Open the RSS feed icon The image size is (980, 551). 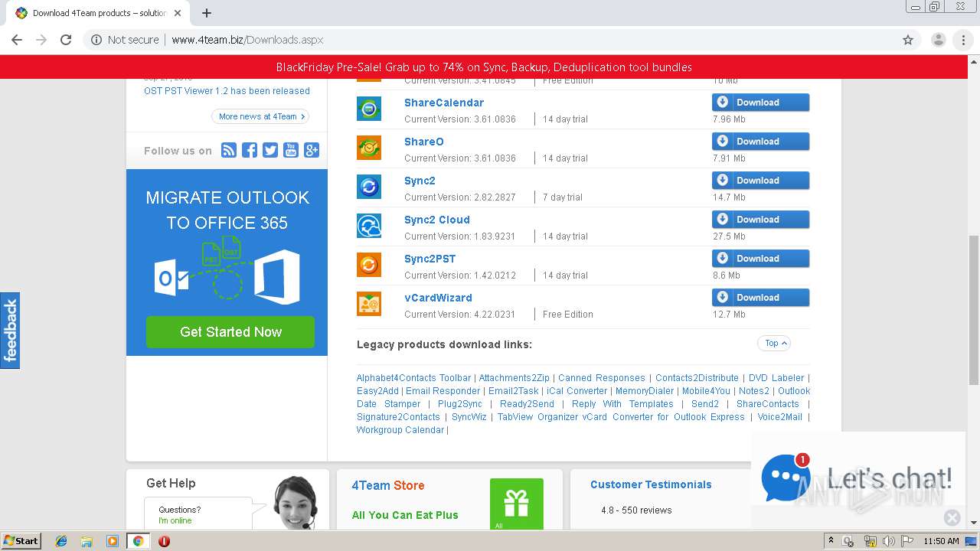click(x=229, y=150)
